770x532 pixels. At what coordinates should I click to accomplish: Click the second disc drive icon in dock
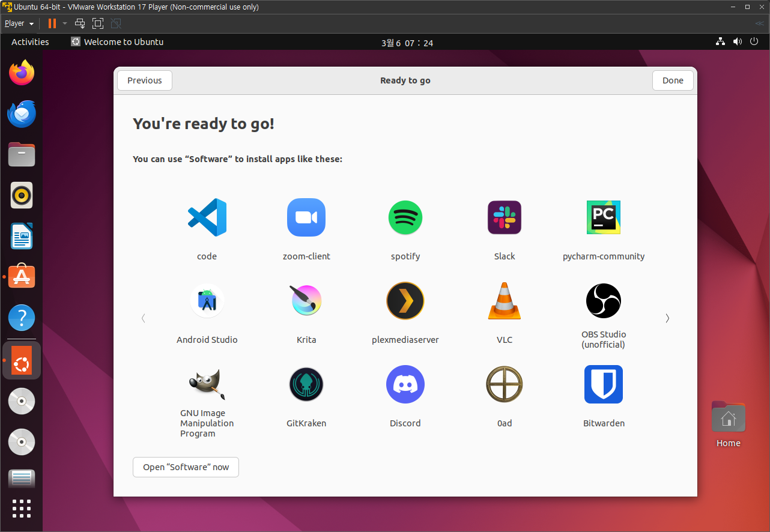[22, 443]
